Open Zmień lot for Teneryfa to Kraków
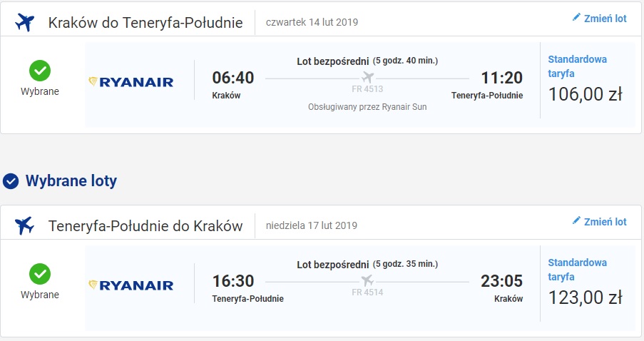 point(600,221)
